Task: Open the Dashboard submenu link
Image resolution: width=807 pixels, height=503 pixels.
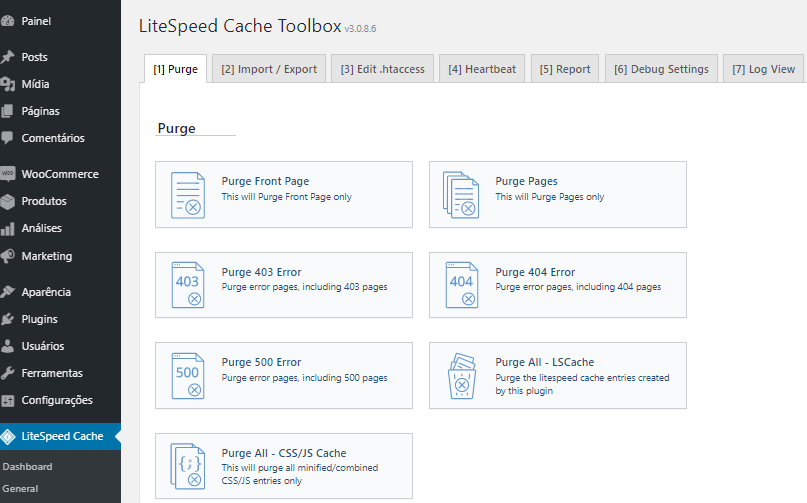Action: coord(27,467)
